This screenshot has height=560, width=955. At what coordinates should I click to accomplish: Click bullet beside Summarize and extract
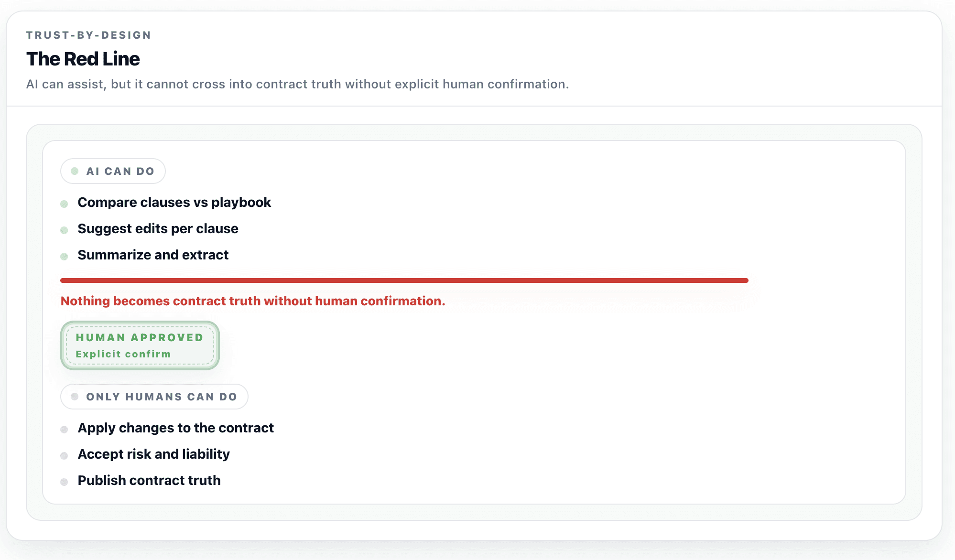[64, 257]
